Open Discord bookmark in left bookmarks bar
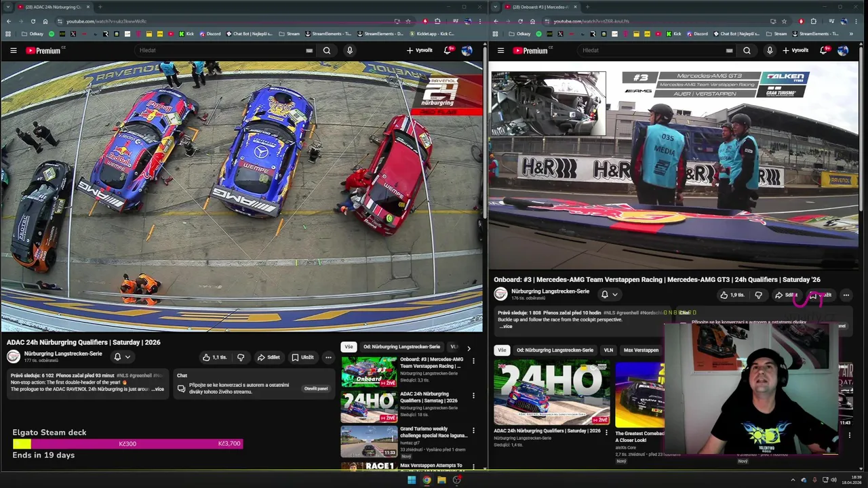Screen dimensions: 868x488 point(210,34)
